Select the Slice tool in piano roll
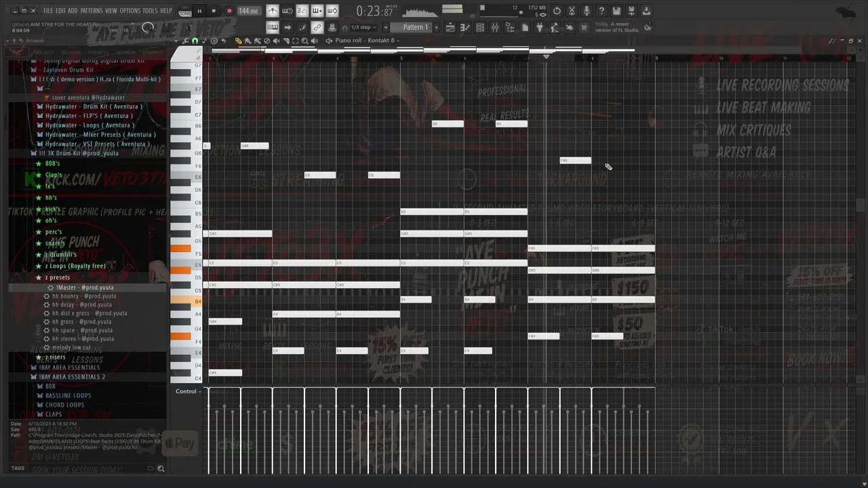The height and width of the screenshot is (488, 868). pos(285,41)
